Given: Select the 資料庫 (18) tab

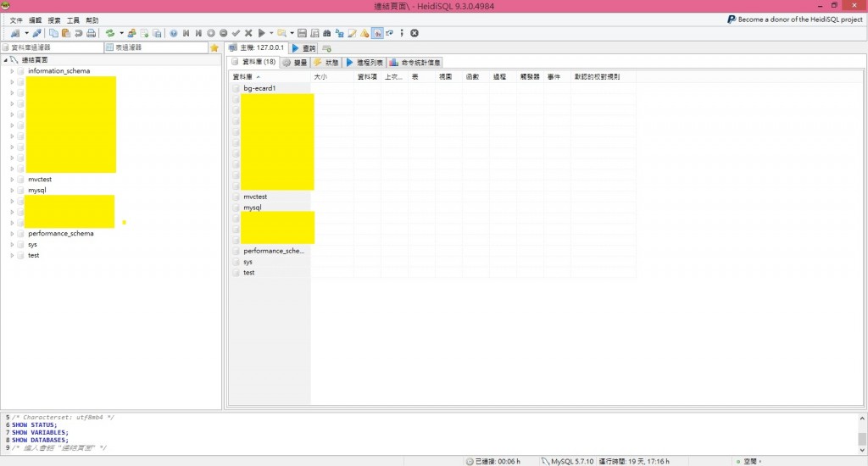Looking at the screenshot, I should 253,62.
